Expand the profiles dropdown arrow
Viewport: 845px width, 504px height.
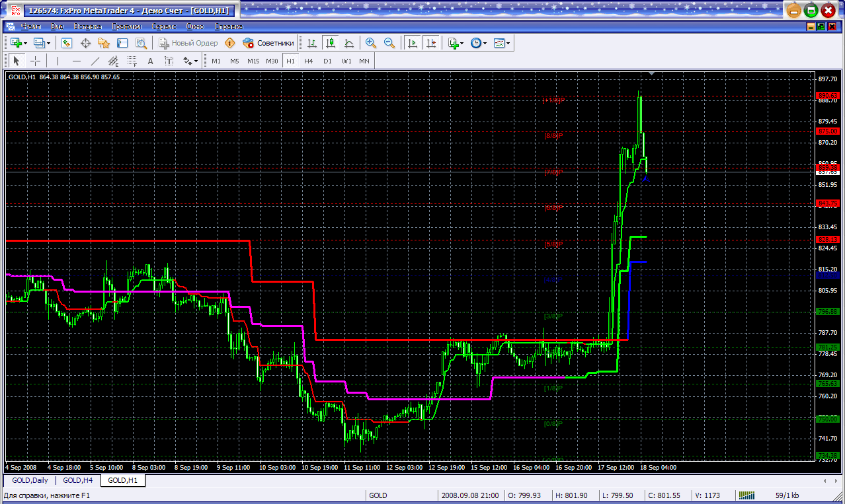49,43
